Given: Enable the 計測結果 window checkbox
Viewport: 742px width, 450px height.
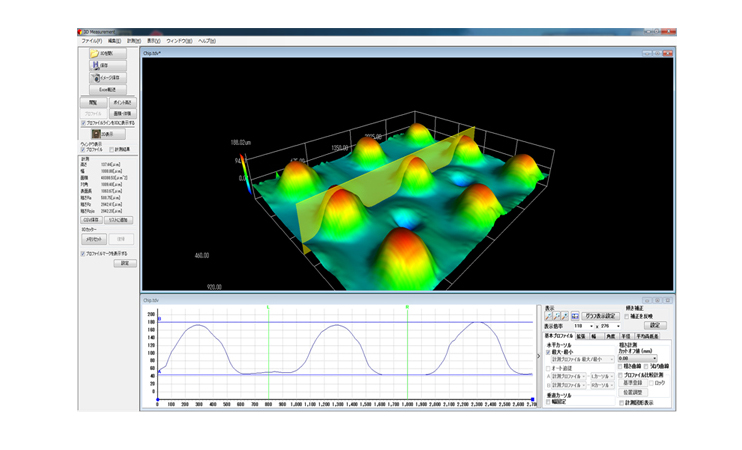Looking at the screenshot, I should (112, 150).
